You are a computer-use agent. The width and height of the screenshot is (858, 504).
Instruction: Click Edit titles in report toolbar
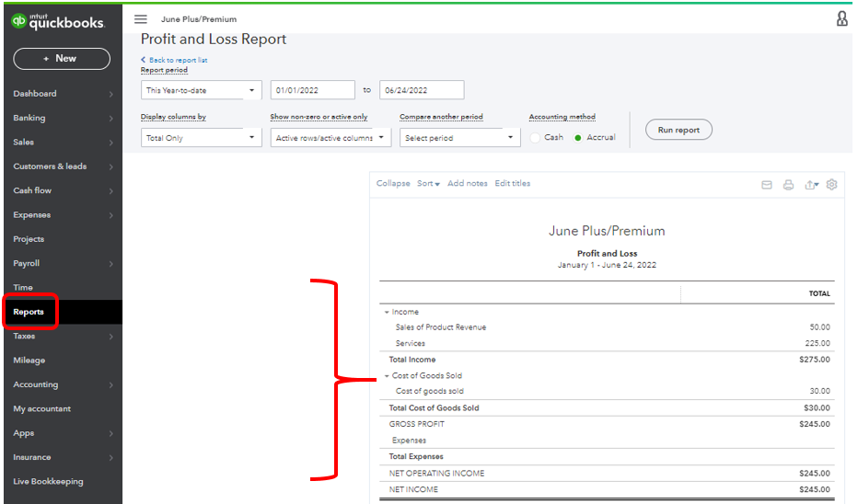(513, 184)
